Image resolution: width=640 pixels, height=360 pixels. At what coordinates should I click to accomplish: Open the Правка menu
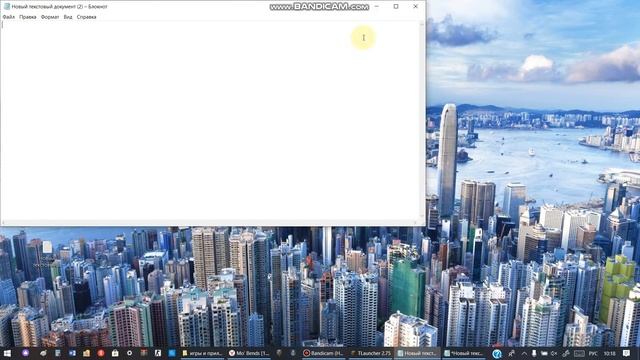point(28,17)
